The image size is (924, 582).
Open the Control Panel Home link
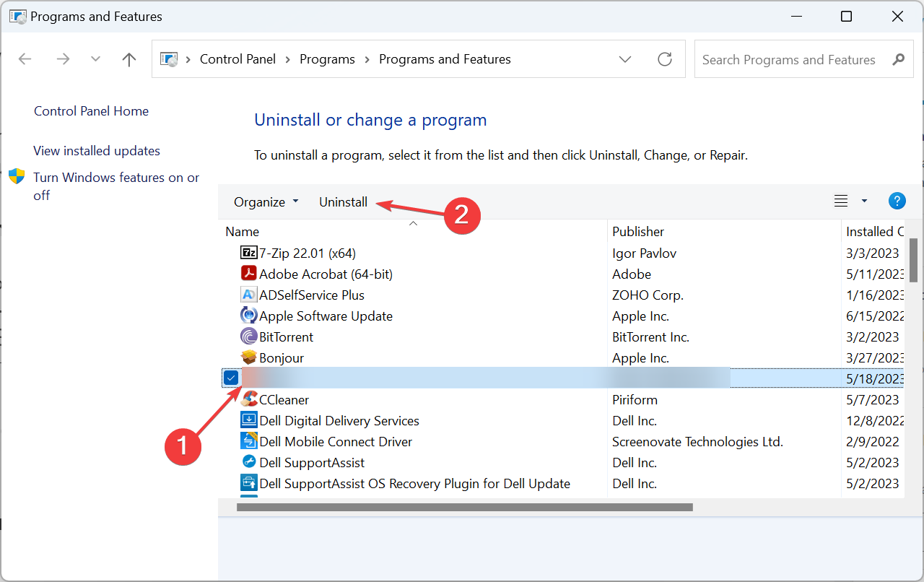coord(91,111)
